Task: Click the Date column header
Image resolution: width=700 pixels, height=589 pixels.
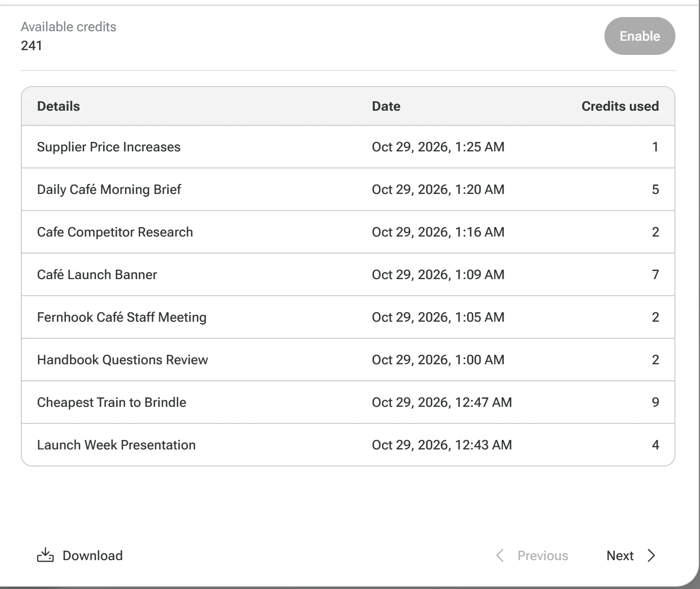Action: 386,106
